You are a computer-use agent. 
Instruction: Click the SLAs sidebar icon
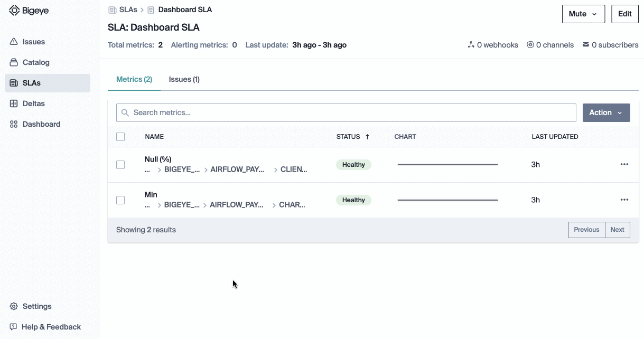click(x=14, y=83)
